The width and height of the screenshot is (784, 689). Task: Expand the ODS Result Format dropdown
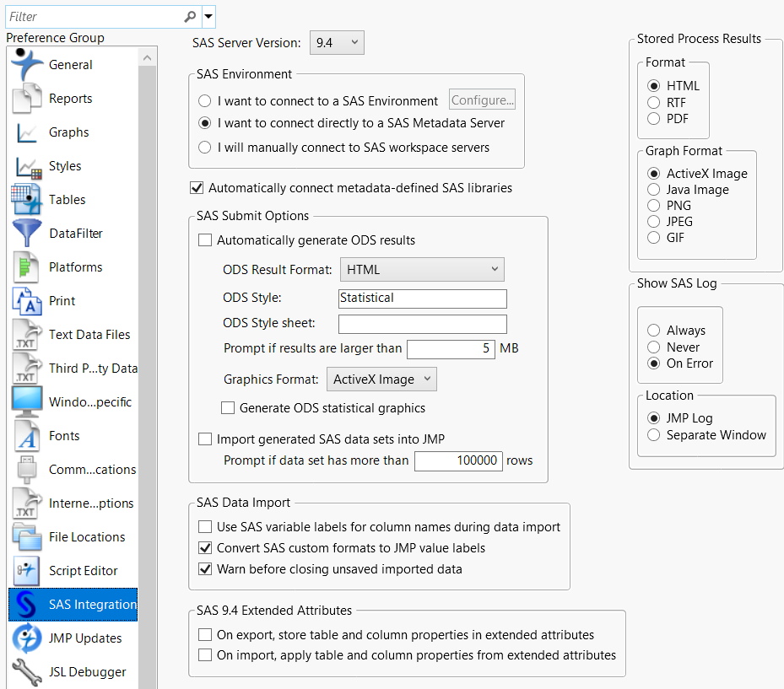pyautogui.click(x=421, y=270)
